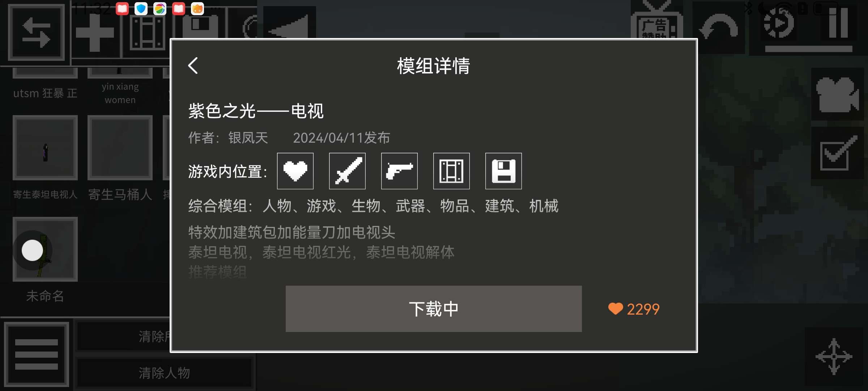The width and height of the screenshot is (868, 391).
Task: Click the plus add icon in toolbar
Action: click(95, 33)
